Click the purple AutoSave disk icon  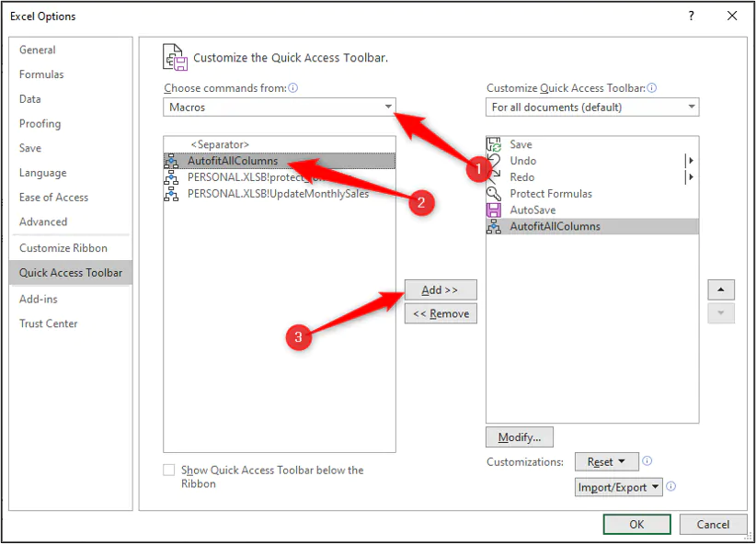[494, 210]
